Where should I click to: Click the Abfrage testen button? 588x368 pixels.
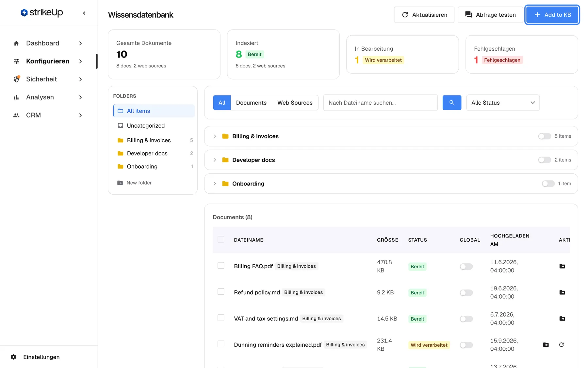tap(490, 15)
